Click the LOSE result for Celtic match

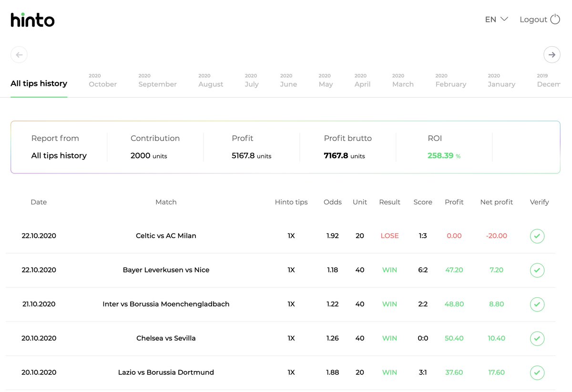click(x=390, y=236)
